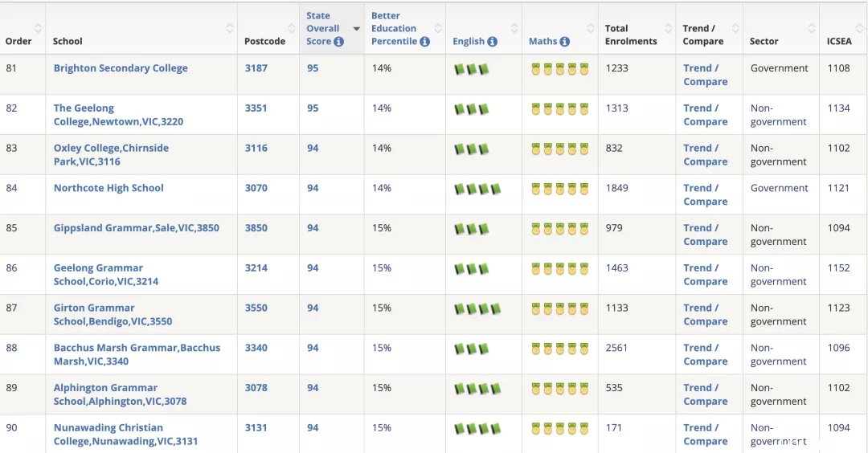Screen dimensions: 868x453
Task: Click postcode 3850 link
Action: click(256, 228)
